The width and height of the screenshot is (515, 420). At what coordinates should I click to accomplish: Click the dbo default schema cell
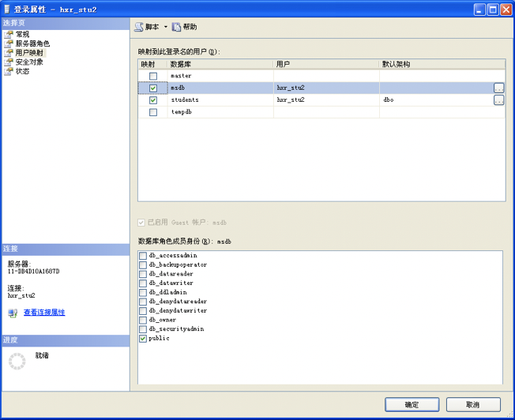point(436,99)
